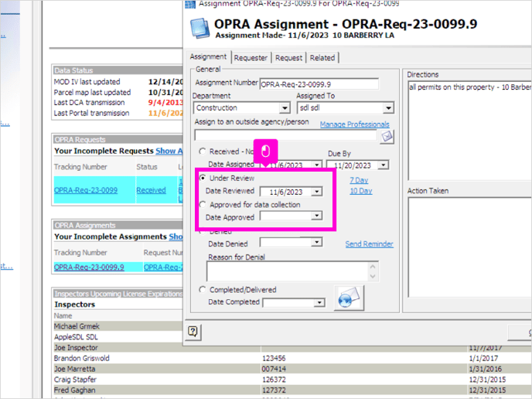Open OPRA-Req-23-0099.9 assignment tracking link
Viewport: 532px width, 399px height.
coord(89,267)
